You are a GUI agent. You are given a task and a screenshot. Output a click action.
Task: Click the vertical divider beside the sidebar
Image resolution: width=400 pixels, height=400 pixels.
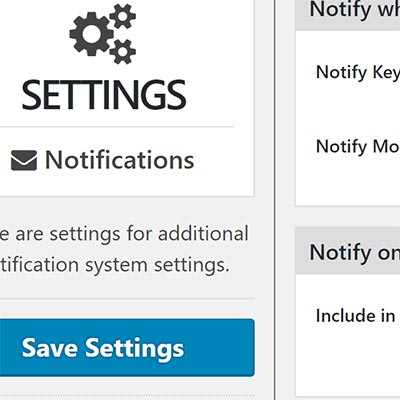click(x=275, y=200)
